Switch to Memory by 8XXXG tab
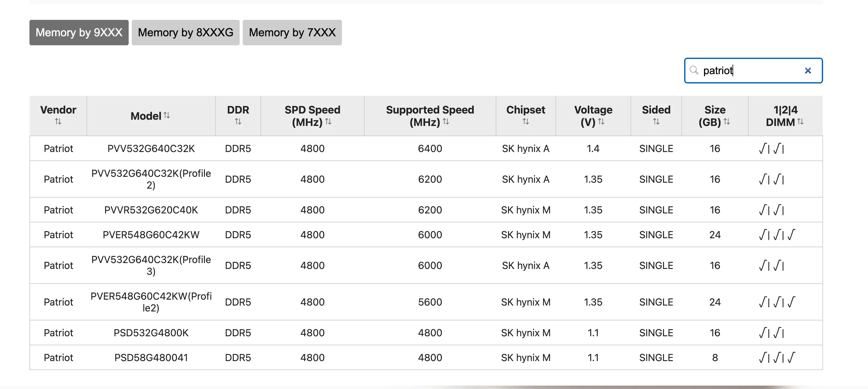This screenshot has height=389, width=868. pyautogui.click(x=185, y=32)
